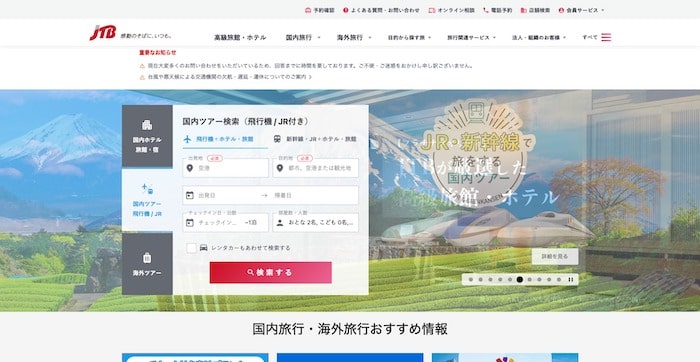The height and width of the screenshot is (362, 700).
Task: Click the active enlarged carousel dot
Action: [520, 279]
